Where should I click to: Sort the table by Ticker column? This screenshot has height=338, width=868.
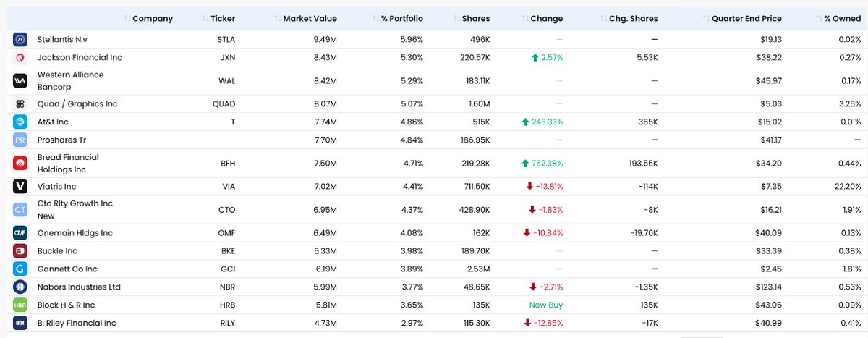pyautogui.click(x=218, y=18)
